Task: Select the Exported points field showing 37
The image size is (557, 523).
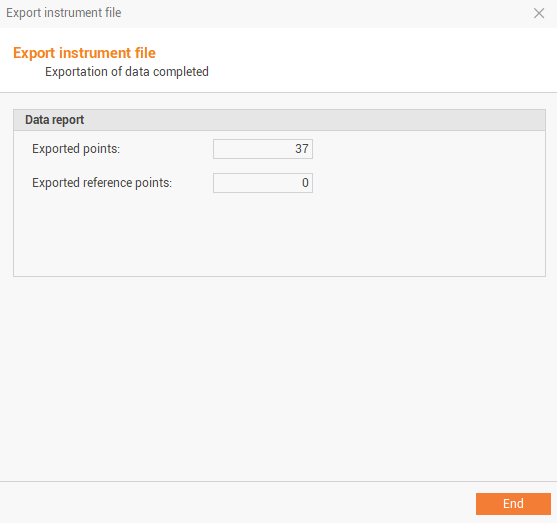Action: tap(263, 149)
